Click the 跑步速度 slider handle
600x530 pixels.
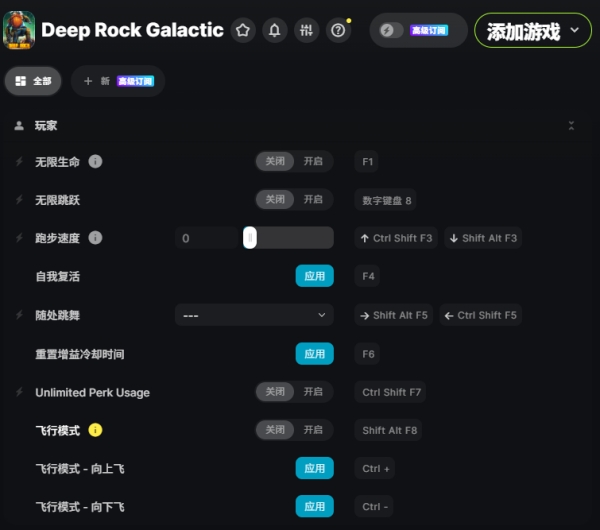(250, 238)
